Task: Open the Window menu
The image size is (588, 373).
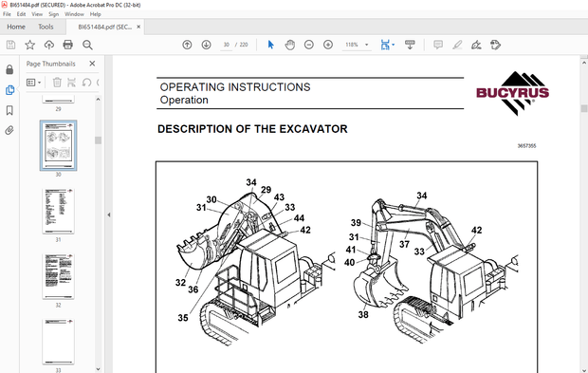Action: pyautogui.click(x=74, y=14)
